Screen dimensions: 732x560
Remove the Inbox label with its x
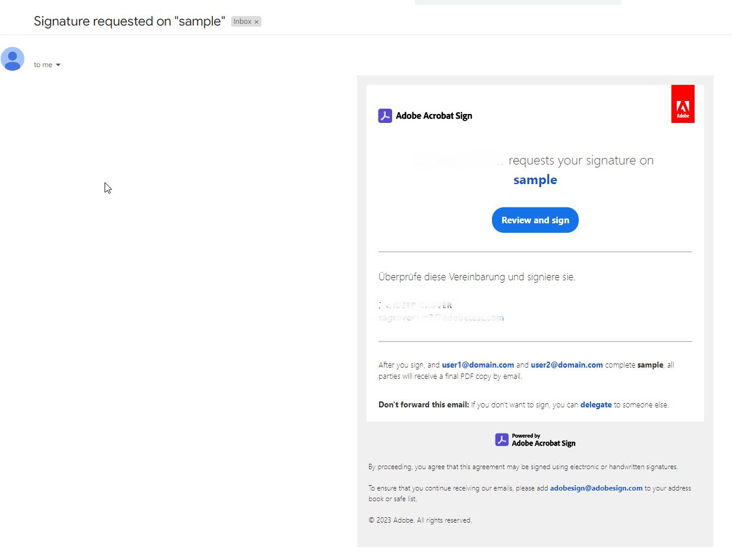point(257,22)
